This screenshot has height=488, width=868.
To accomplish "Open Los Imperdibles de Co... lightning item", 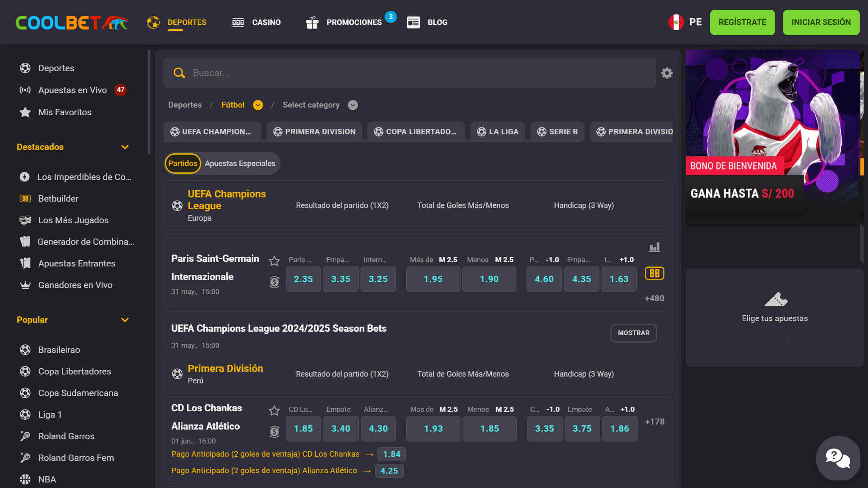I will click(76, 177).
